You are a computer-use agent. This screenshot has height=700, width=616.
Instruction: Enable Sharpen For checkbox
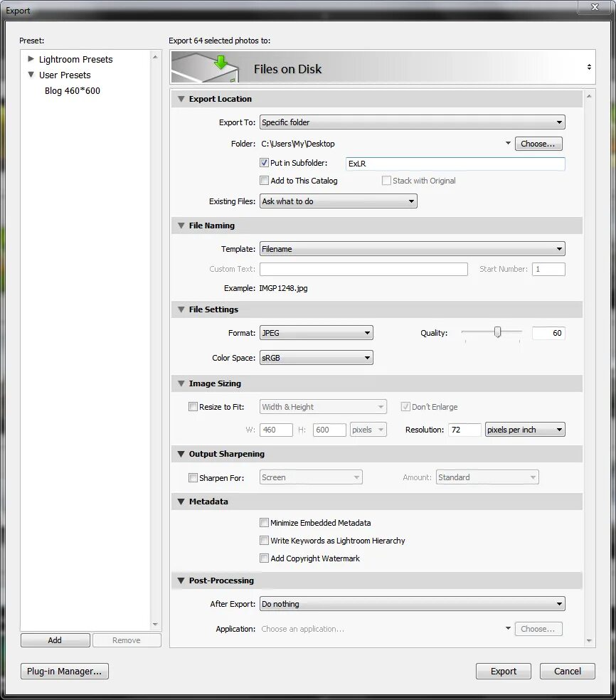point(193,477)
